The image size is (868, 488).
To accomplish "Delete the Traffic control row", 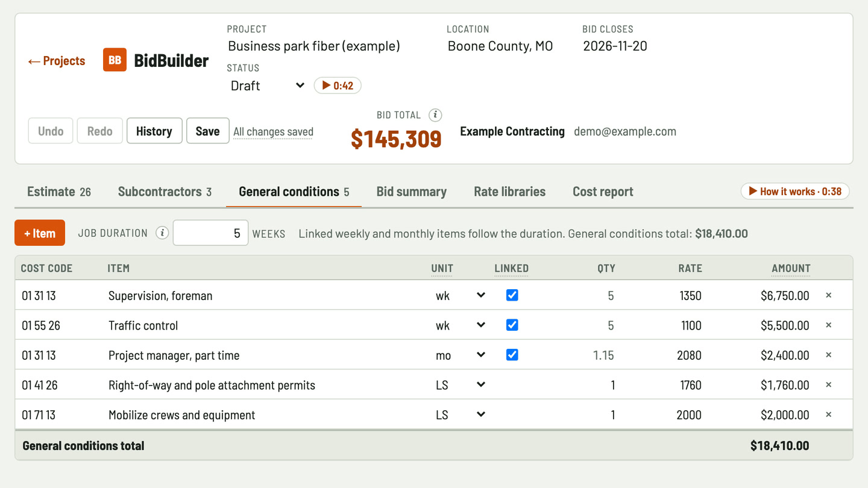I will 828,325.
